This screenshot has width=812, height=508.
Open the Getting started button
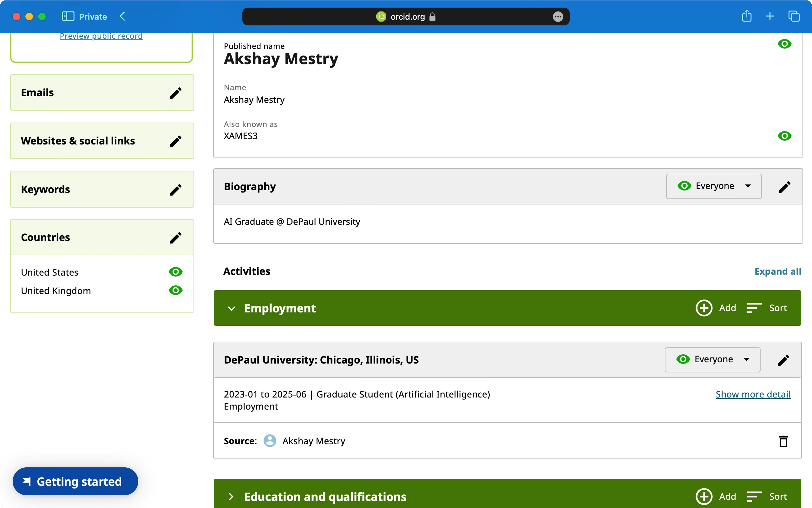coord(75,481)
